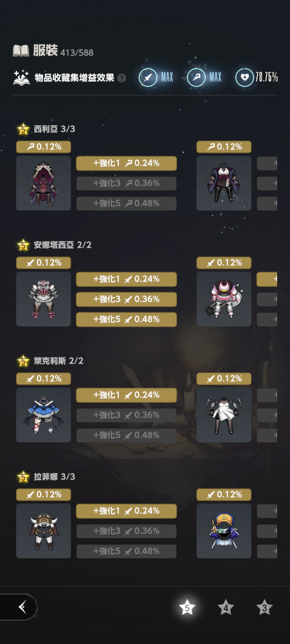Tap 安娜塔西亞's +強化5 0.48% bonus bar
This screenshot has height=644, width=290.
[x=126, y=319]
